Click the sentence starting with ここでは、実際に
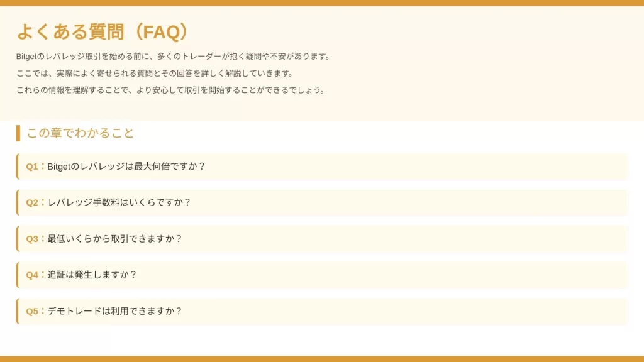 155,74
